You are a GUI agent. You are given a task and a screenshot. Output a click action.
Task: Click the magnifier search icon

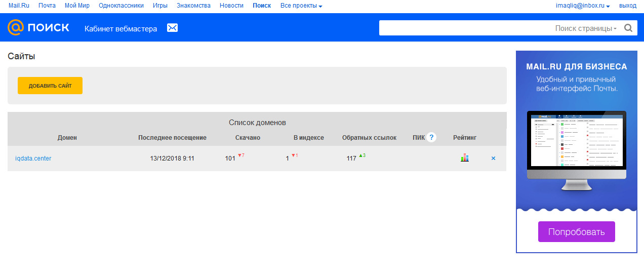(x=628, y=28)
